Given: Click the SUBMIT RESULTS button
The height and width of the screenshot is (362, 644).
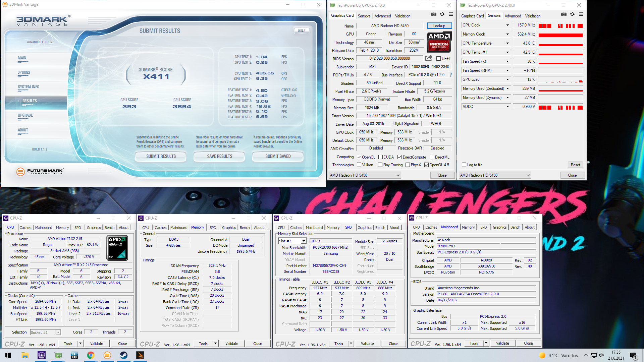Looking at the screenshot, I should [x=161, y=156].
